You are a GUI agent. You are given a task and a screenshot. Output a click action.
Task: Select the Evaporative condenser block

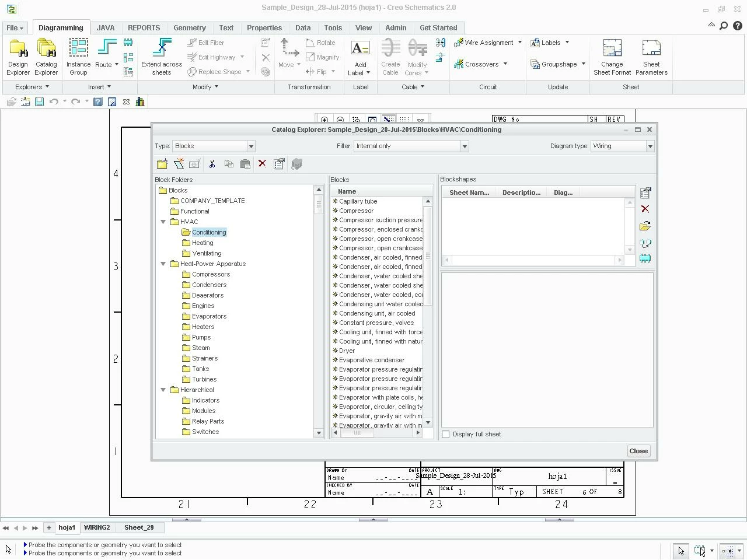[x=372, y=360]
